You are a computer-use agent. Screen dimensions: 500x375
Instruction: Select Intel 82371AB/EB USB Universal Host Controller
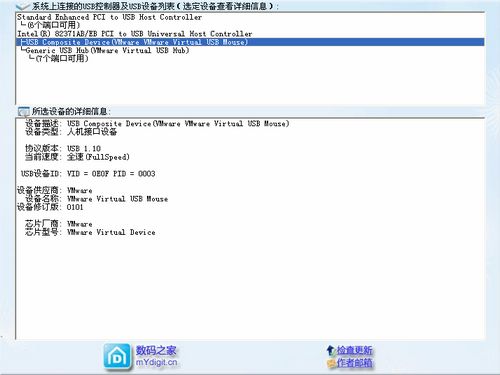tap(135, 34)
